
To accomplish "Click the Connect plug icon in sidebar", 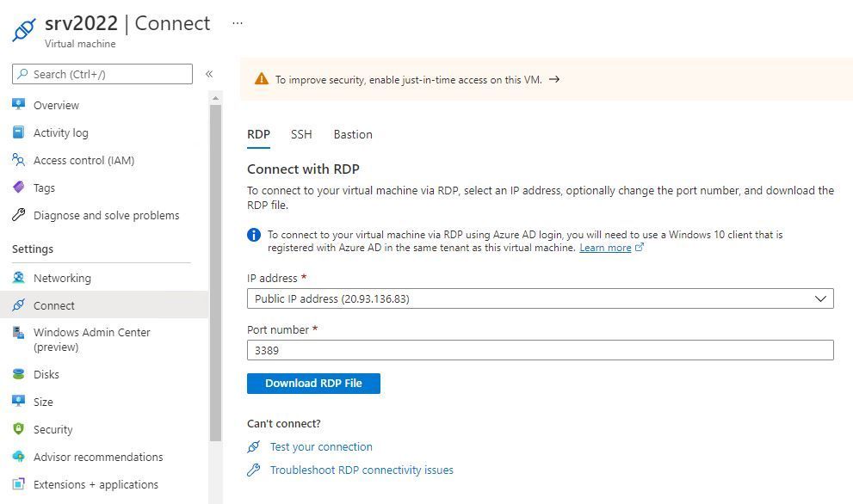I will click(x=18, y=305).
